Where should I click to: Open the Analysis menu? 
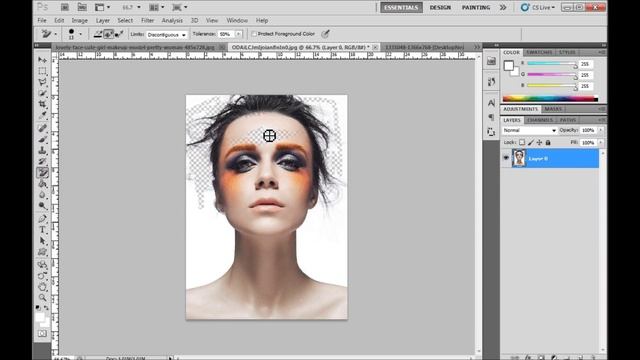[x=172, y=20]
